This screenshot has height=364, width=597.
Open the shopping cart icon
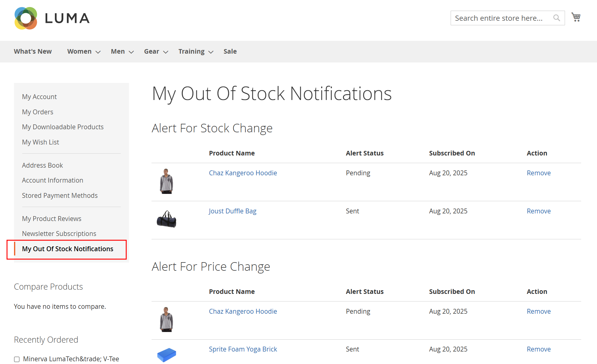pos(576,17)
